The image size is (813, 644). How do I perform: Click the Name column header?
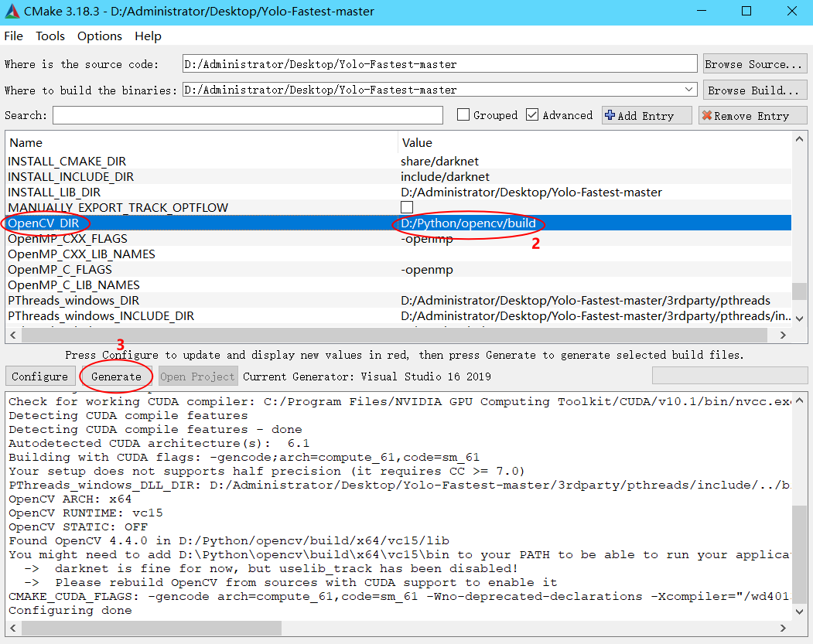pyautogui.click(x=201, y=142)
